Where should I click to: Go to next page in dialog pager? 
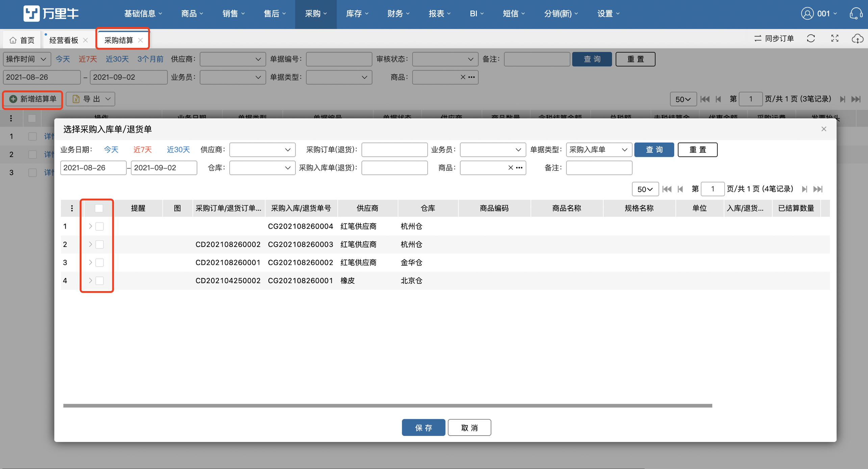click(805, 189)
